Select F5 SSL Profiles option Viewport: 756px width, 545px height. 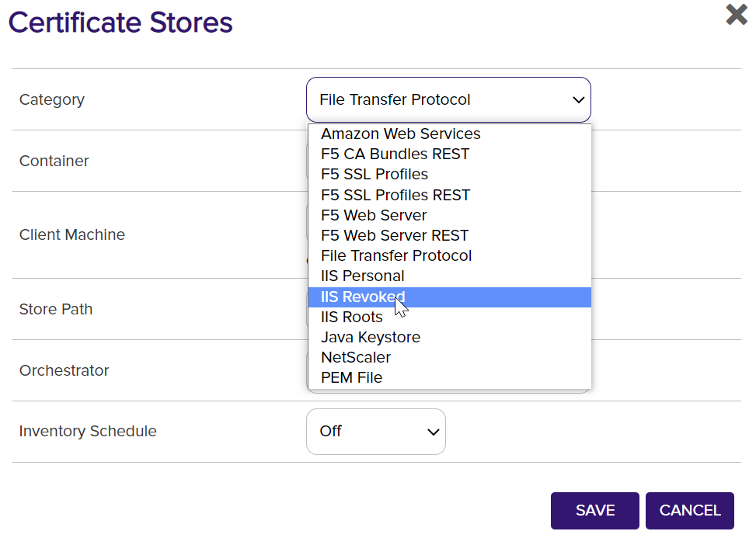coord(375,175)
